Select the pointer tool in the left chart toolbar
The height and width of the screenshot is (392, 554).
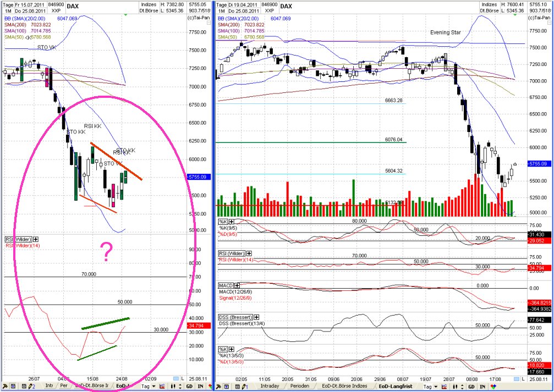pyautogui.click(x=4, y=387)
